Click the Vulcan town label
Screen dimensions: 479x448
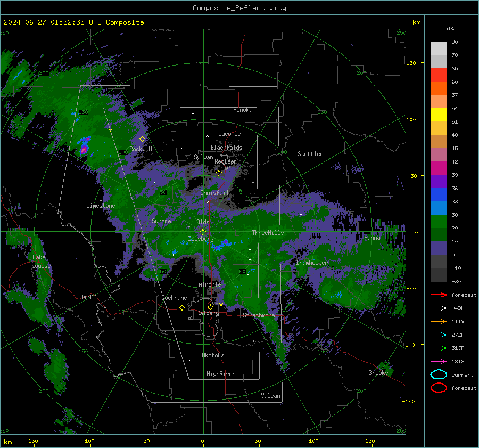coord(270,396)
